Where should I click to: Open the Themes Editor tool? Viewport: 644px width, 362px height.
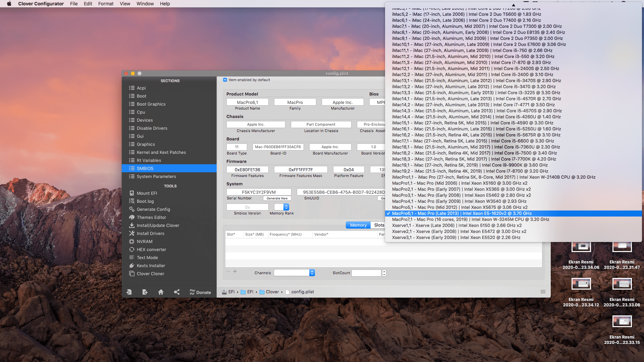[x=151, y=217]
